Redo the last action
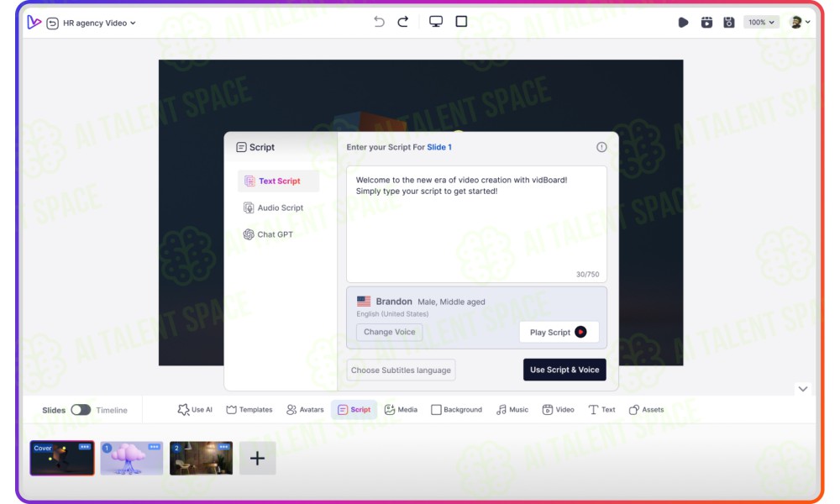The image size is (840, 504). tap(403, 22)
